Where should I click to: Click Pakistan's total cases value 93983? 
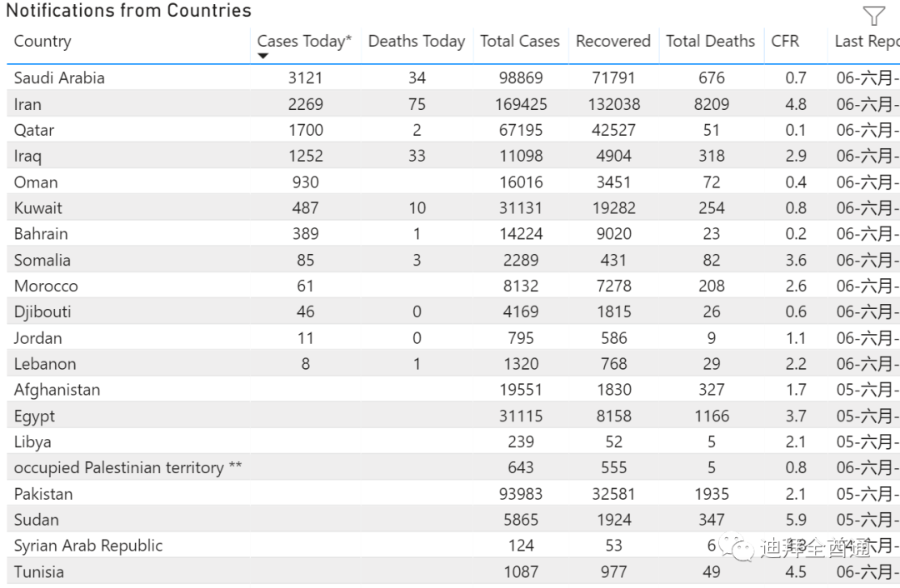(x=521, y=495)
